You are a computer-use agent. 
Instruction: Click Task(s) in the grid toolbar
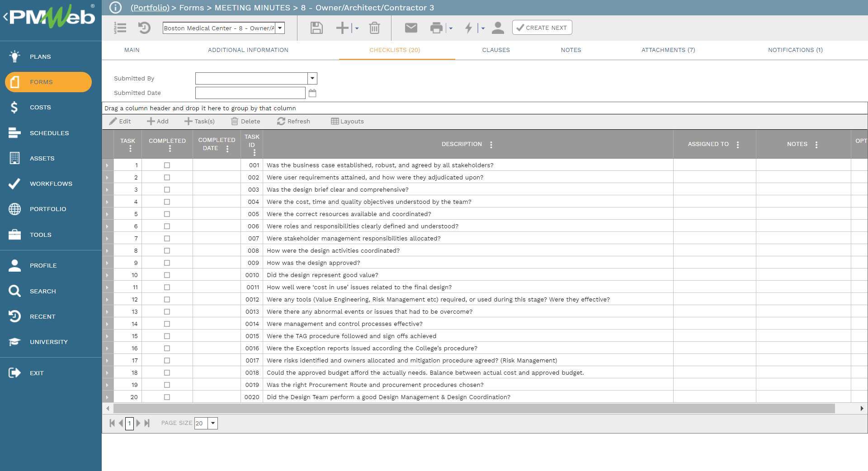(x=199, y=122)
